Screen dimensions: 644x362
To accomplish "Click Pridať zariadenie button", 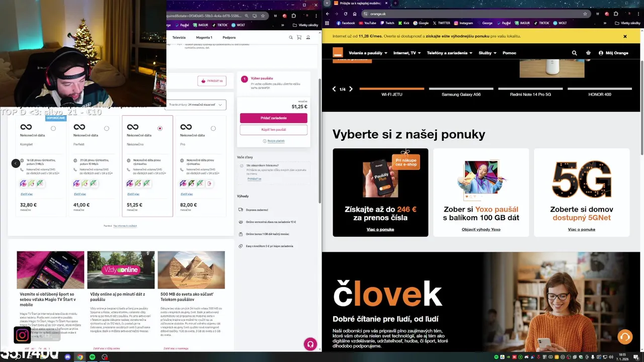I will pyautogui.click(x=274, y=118).
